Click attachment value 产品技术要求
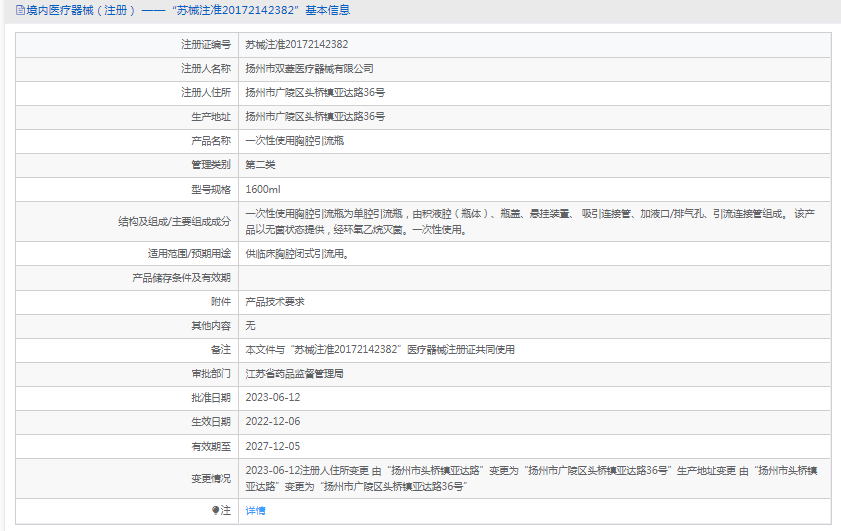 click(x=275, y=302)
